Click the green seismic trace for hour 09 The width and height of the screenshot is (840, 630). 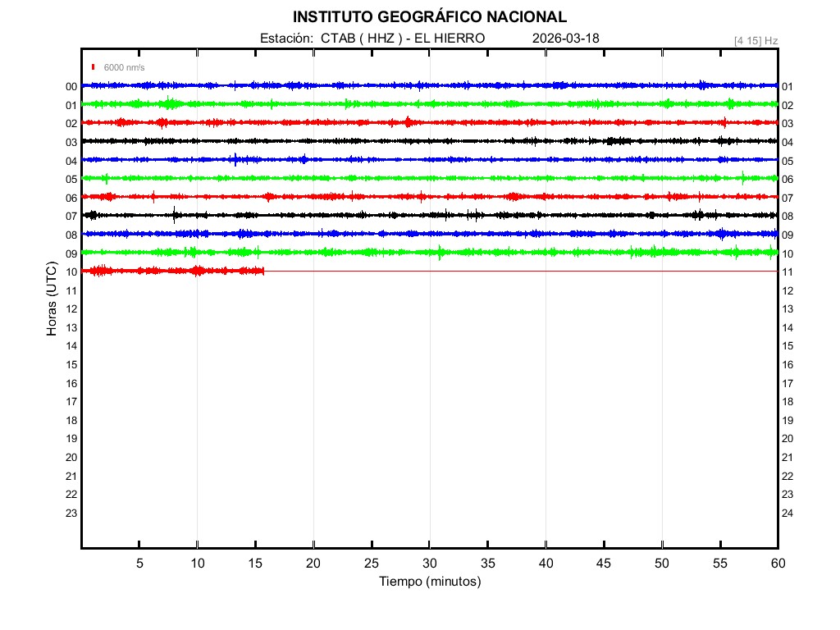[x=429, y=252]
